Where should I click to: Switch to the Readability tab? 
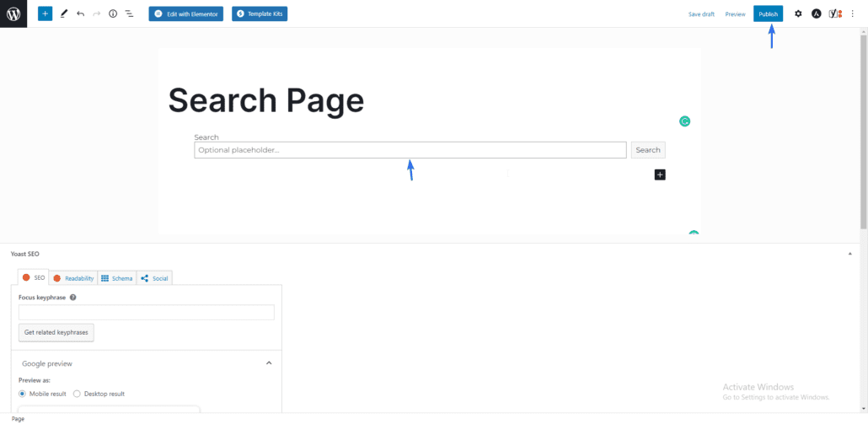pyautogui.click(x=73, y=278)
